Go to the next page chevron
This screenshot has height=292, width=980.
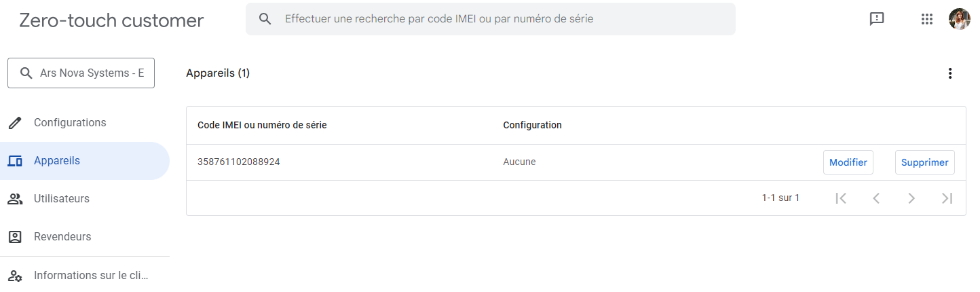pos(911,198)
